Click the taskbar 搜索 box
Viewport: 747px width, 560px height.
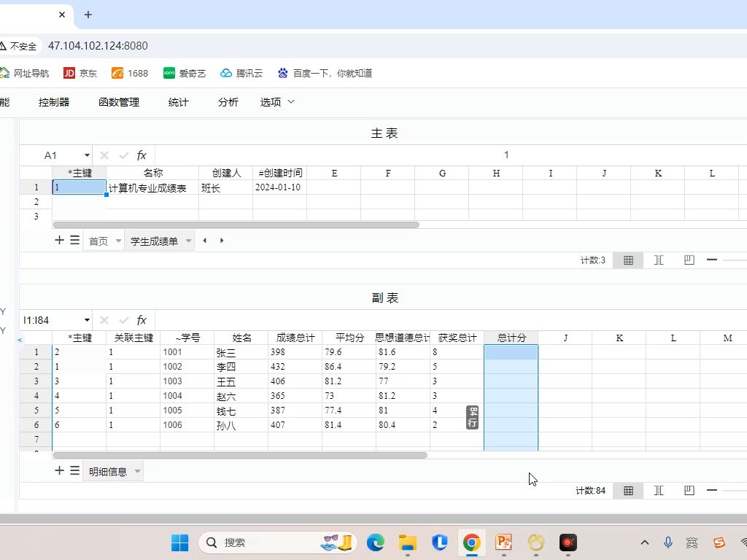click(277, 542)
